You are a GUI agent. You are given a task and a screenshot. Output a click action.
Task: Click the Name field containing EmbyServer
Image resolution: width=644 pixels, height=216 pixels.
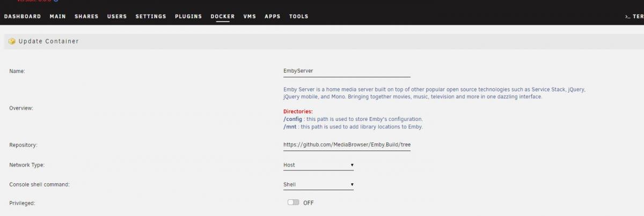click(347, 70)
